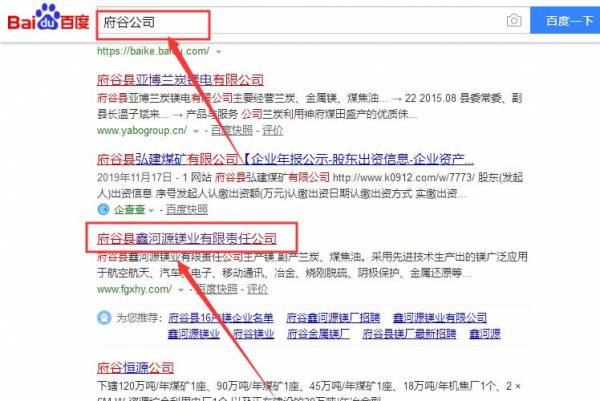This screenshot has height=401, width=600.
Task: Open the 府谷恒源公司 result title
Action: click(x=135, y=367)
